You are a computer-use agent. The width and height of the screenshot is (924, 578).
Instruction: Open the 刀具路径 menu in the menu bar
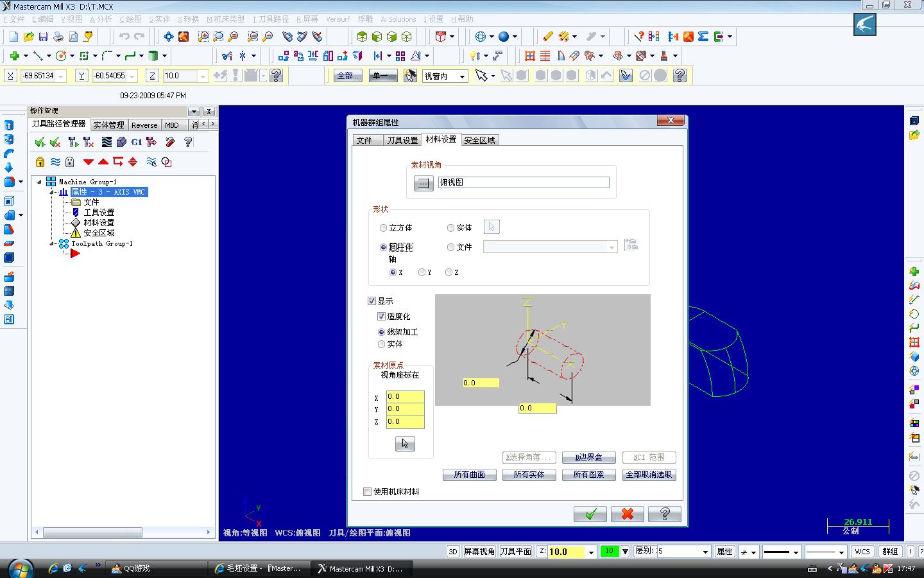(x=270, y=19)
